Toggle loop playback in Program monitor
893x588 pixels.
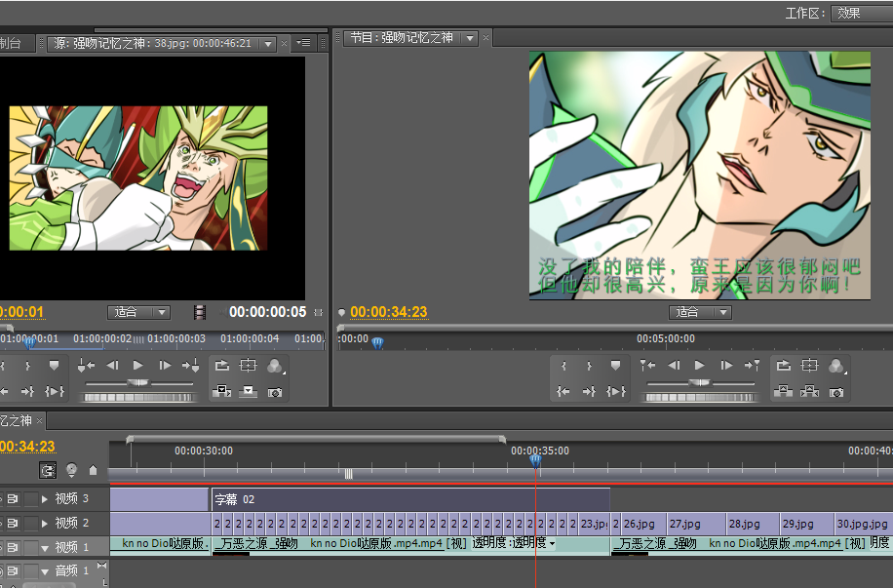[783, 366]
